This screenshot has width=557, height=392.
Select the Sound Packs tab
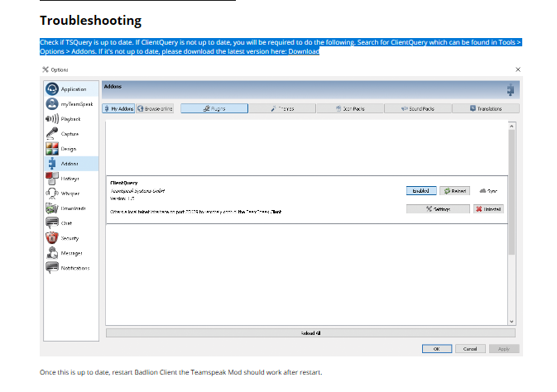click(x=418, y=108)
